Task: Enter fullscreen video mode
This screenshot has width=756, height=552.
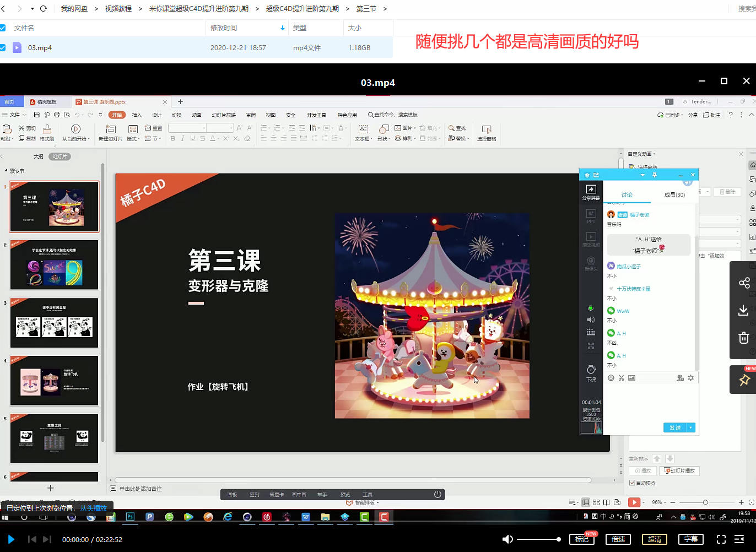Action: pyautogui.click(x=721, y=539)
